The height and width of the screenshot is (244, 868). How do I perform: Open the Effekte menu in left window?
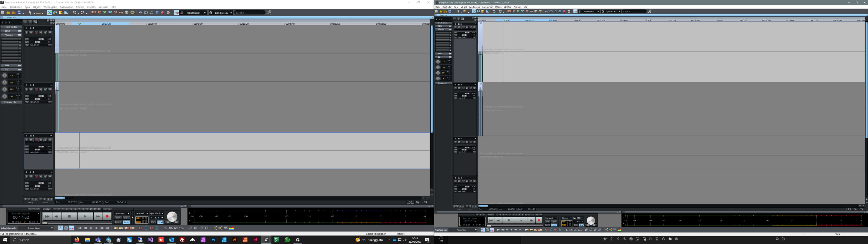click(x=80, y=7)
